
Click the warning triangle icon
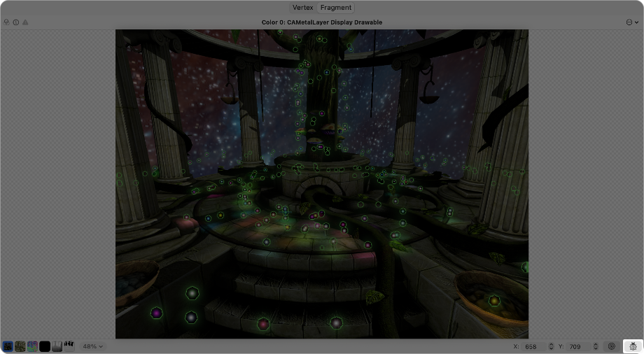26,22
